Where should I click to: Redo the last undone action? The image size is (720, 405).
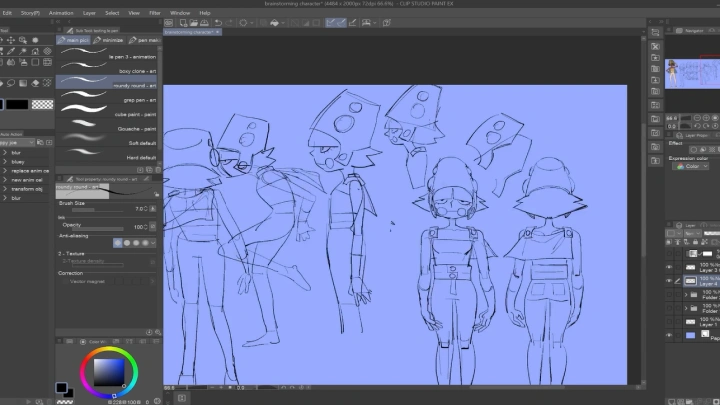pyautogui.click(x=229, y=22)
